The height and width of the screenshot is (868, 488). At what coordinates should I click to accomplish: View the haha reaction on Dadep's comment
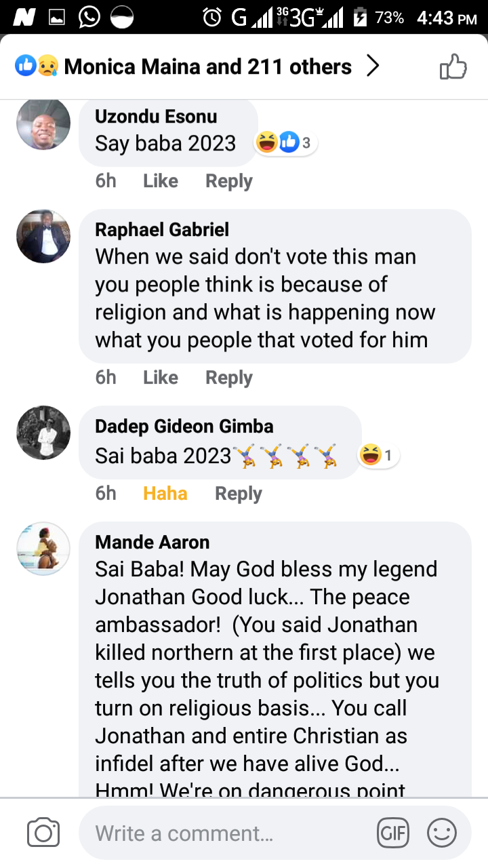[x=378, y=456]
